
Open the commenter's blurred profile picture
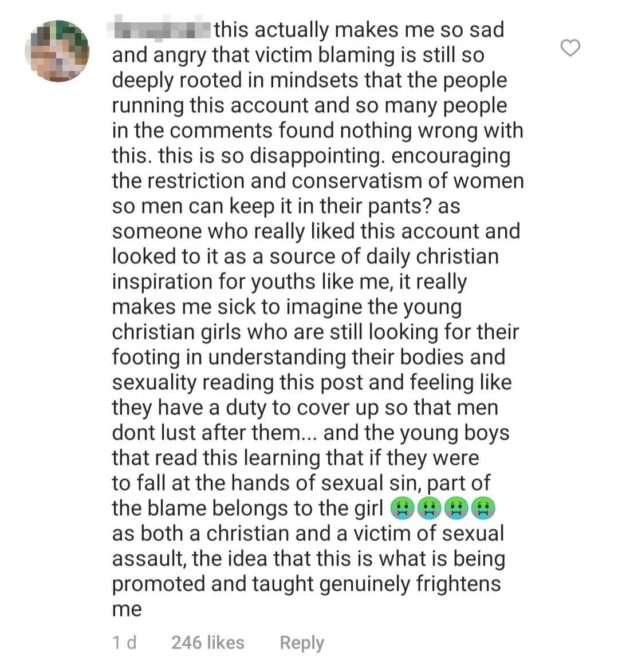(x=57, y=51)
